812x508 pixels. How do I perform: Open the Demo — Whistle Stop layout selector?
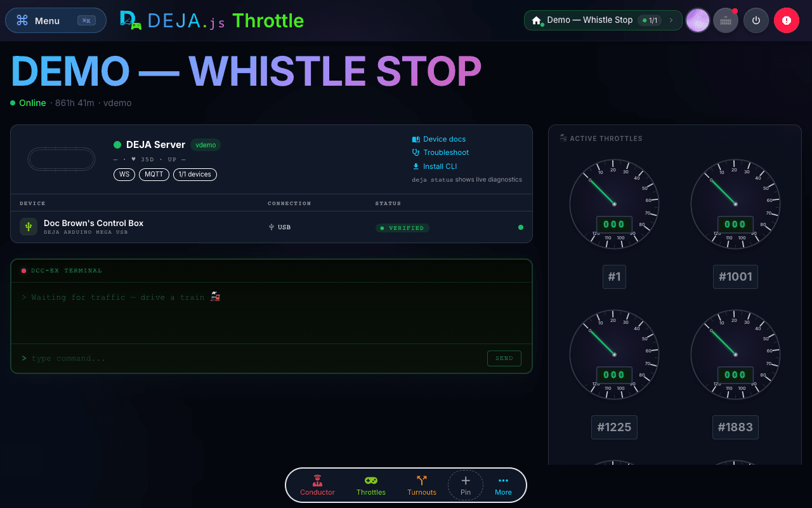603,20
